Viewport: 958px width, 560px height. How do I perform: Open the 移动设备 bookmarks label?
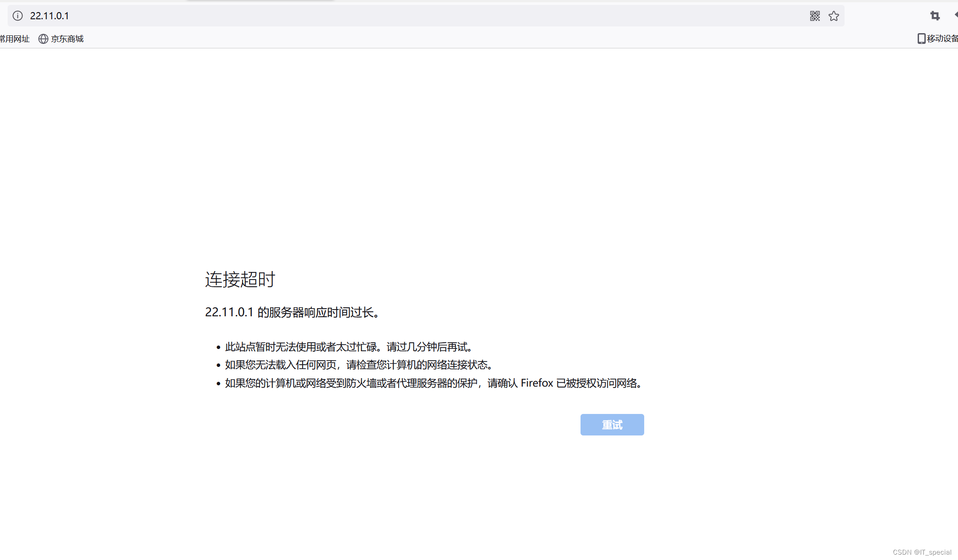(x=942, y=39)
